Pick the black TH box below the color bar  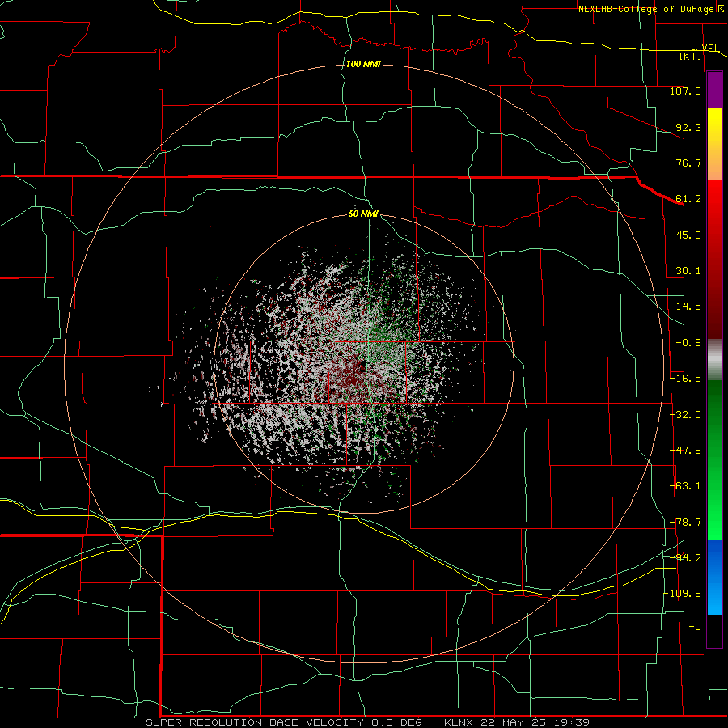point(714,630)
